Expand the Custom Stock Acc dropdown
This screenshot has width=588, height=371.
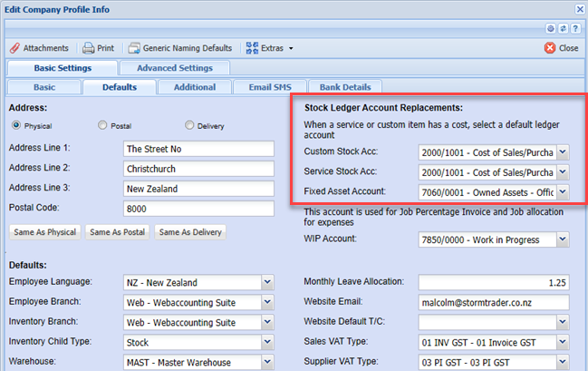click(x=562, y=151)
